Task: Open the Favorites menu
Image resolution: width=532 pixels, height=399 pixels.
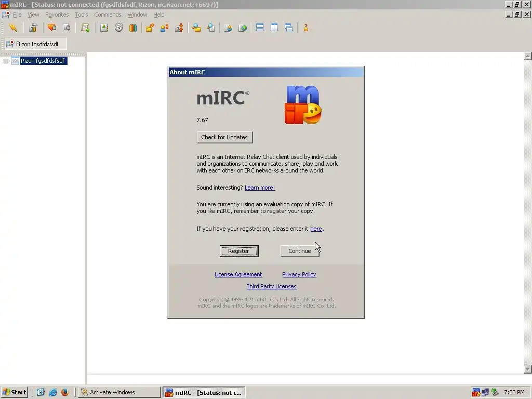Action: point(57,15)
